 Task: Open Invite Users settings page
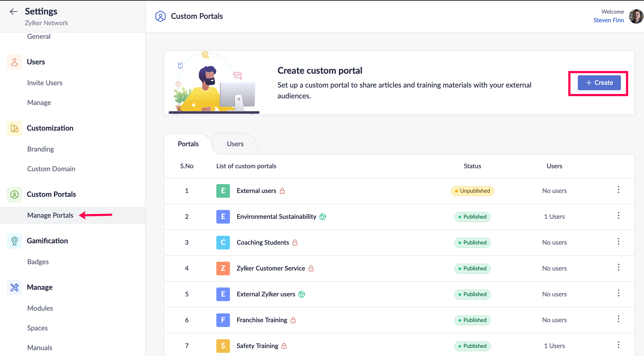click(45, 83)
